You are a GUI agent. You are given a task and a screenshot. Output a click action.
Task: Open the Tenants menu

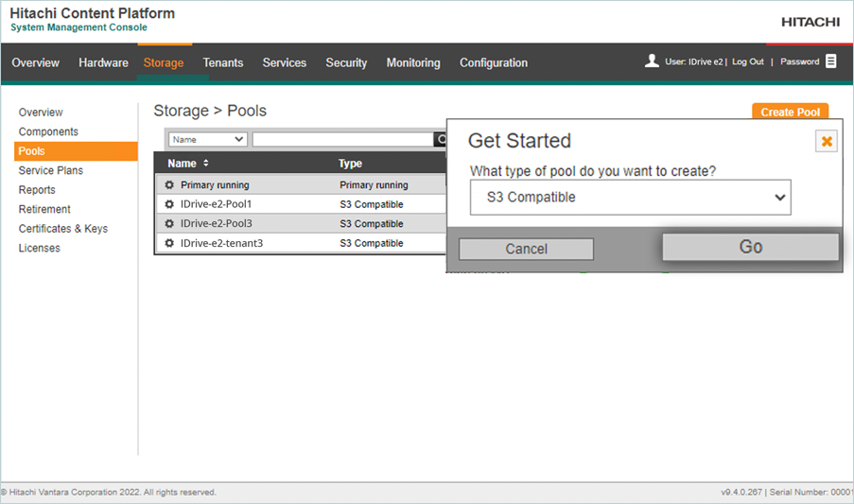coord(223,62)
